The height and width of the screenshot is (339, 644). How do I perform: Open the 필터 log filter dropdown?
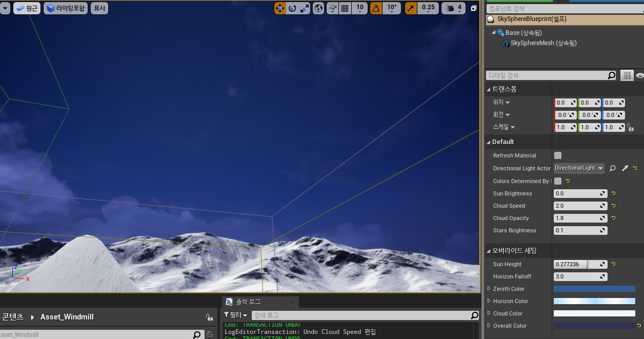[x=236, y=315]
